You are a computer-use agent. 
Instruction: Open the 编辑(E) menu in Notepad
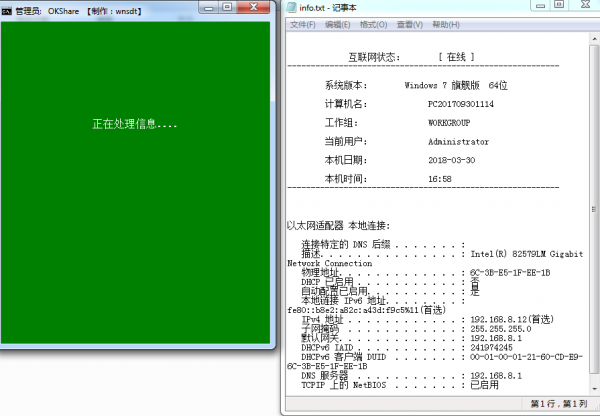pos(338,25)
